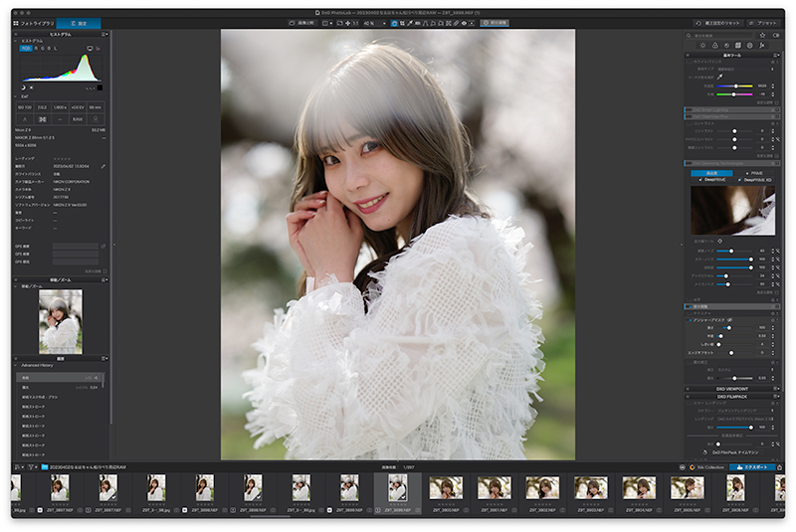Image resolution: width=796 pixels, height=532 pixels.
Task: Open the filmstrip filter funnel dropdown
Action: 32,467
